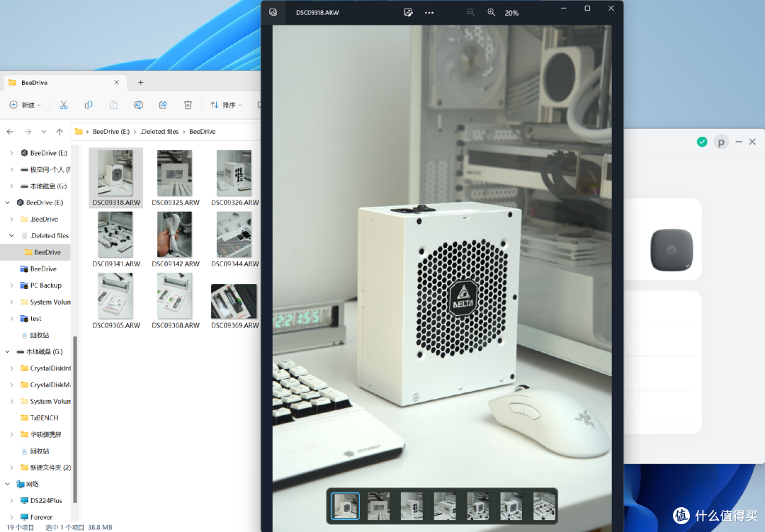Viewport: 765px width, 532px height.
Task: Select .BeeDrive folder in tree
Action: click(x=39, y=219)
